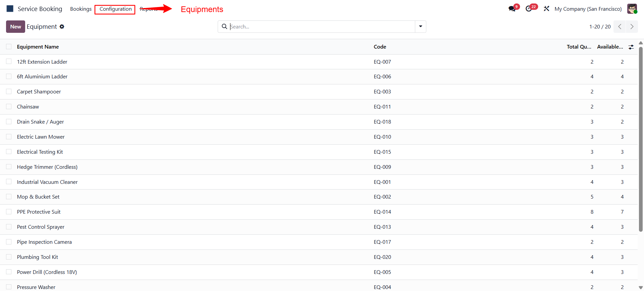Check the Hedge Trimmer (Cordless) row
Image resolution: width=644 pixels, height=291 pixels.
click(9, 167)
